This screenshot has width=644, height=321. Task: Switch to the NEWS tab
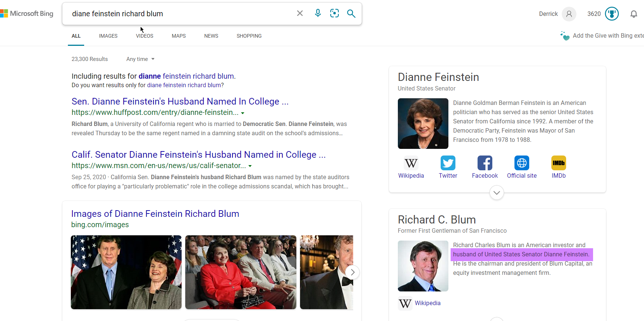click(x=211, y=36)
